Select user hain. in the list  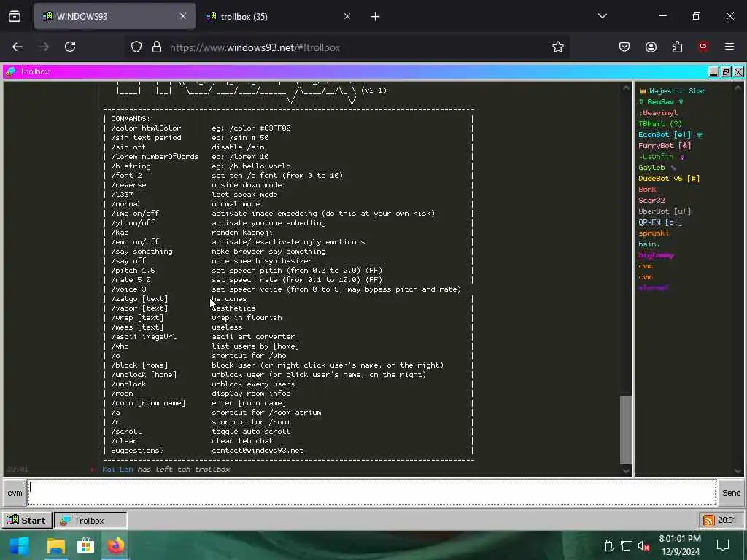[x=649, y=244]
